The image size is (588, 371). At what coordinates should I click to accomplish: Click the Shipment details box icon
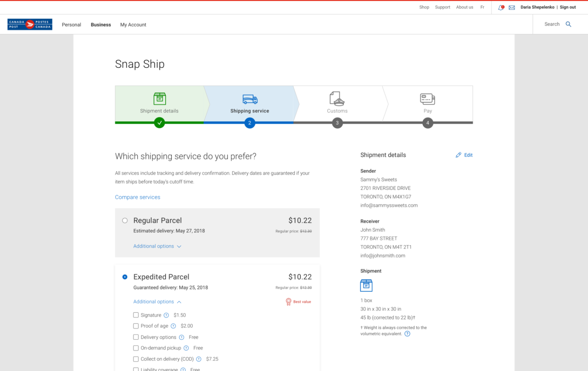[x=159, y=99]
